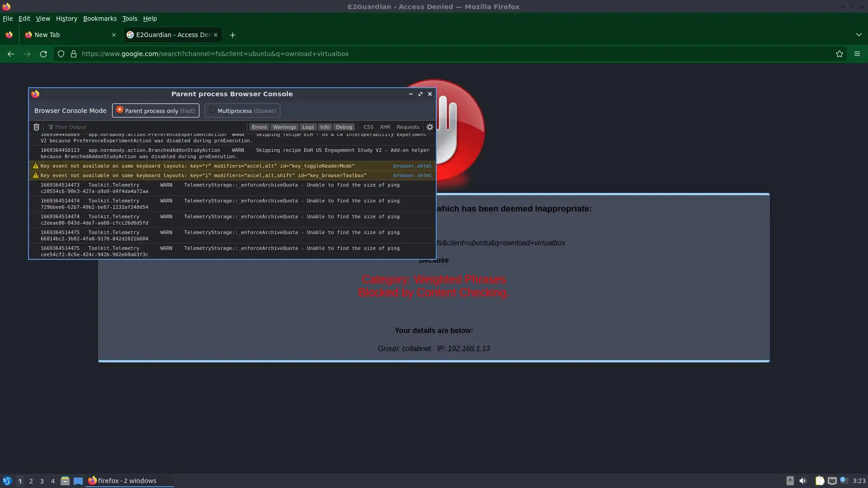
Task: Open console settings gear icon
Action: coord(430,127)
